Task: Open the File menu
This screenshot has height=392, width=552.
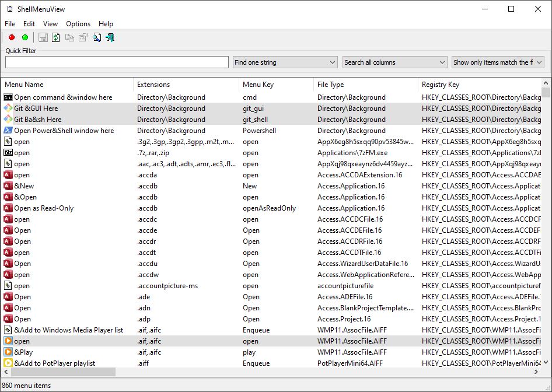Action: (x=10, y=23)
